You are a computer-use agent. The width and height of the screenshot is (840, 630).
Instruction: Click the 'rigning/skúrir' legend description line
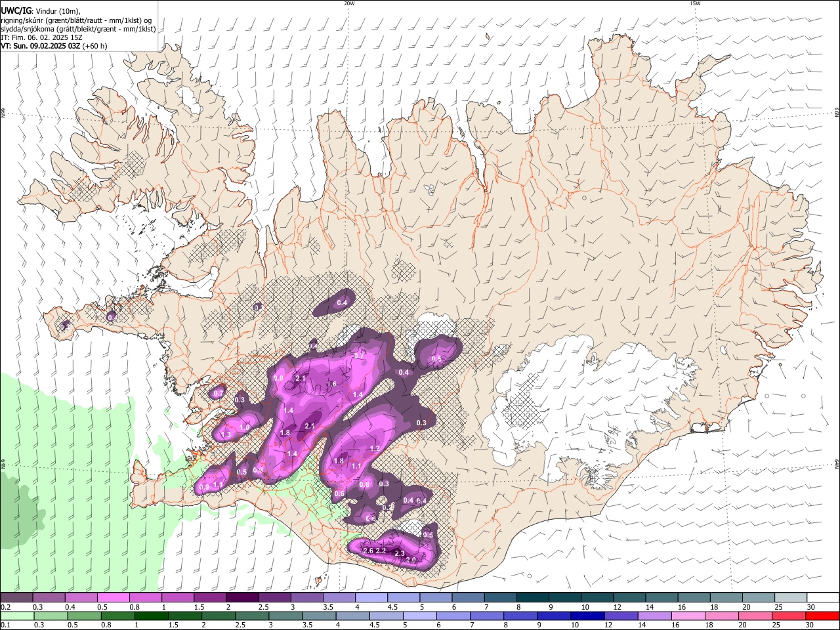pos(76,20)
